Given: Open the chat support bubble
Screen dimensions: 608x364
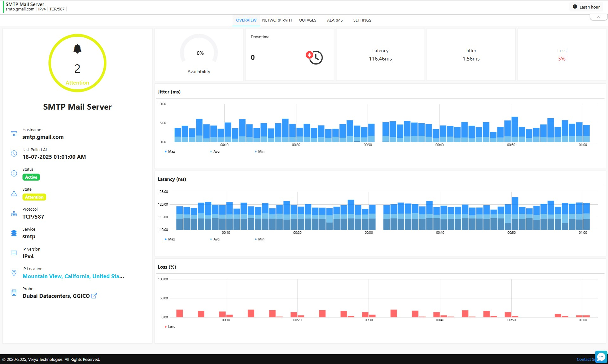Looking at the screenshot, I should click(x=601, y=357).
